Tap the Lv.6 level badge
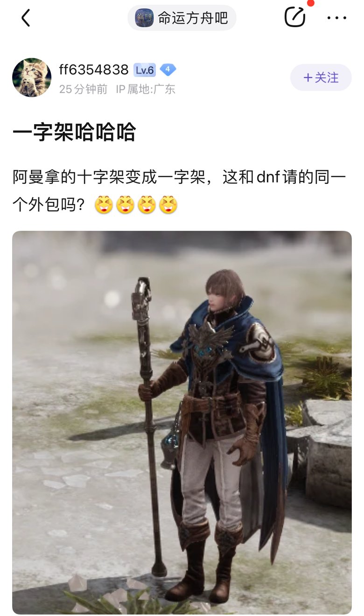 tap(145, 70)
